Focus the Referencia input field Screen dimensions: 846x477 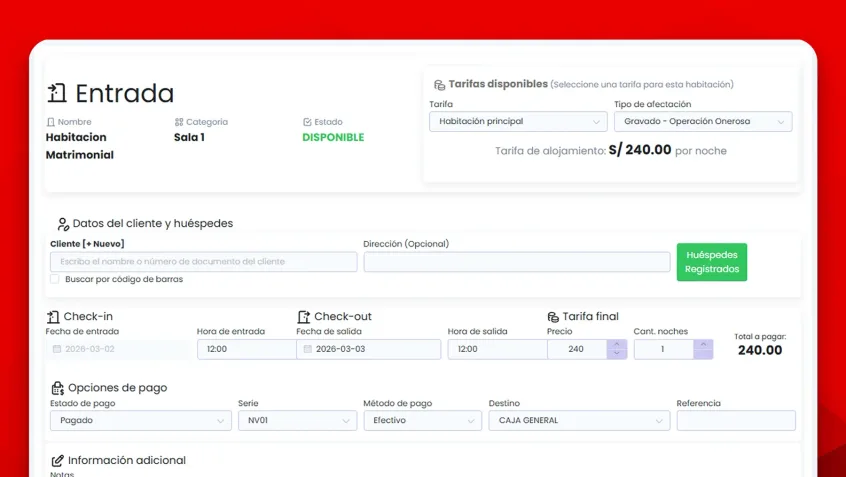(x=736, y=420)
